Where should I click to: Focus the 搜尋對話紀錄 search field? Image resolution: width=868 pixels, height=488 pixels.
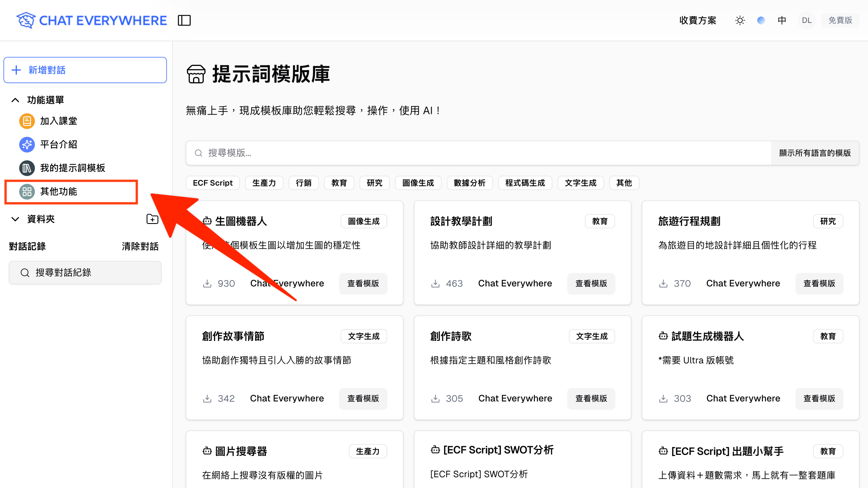85,272
